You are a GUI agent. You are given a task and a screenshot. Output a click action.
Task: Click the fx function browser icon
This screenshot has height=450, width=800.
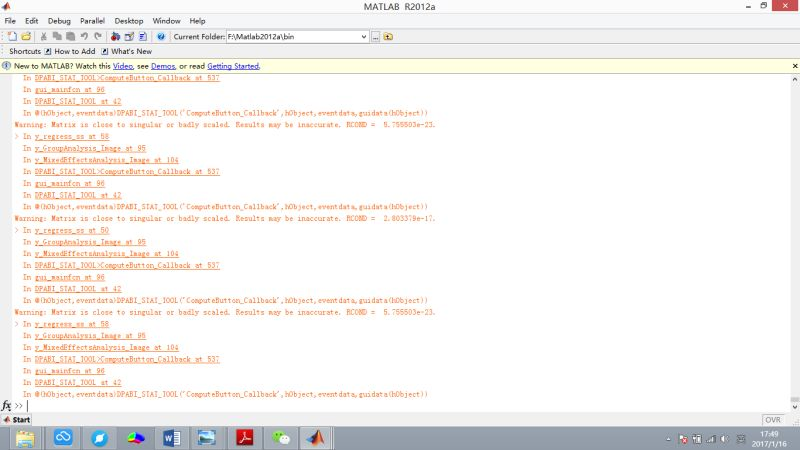coord(6,406)
